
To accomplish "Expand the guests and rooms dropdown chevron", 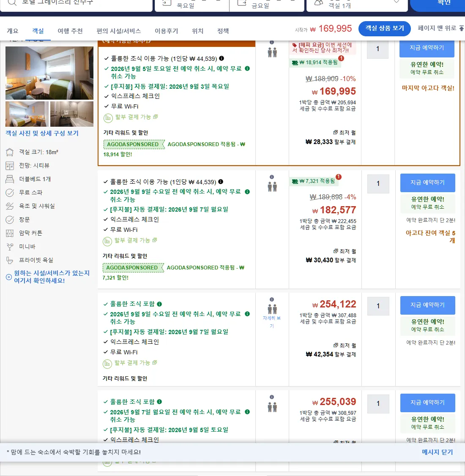I will point(397,2).
